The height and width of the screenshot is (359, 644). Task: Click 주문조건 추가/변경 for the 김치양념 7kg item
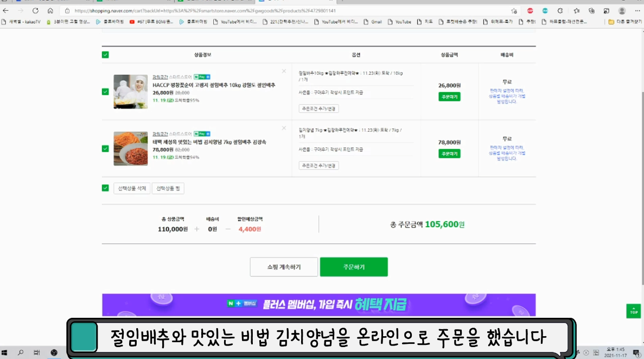pos(318,166)
